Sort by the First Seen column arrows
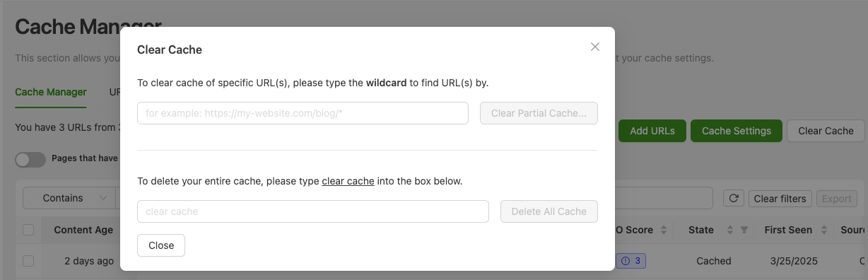Image resolution: width=868 pixels, height=280 pixels. tap(821, 230)
